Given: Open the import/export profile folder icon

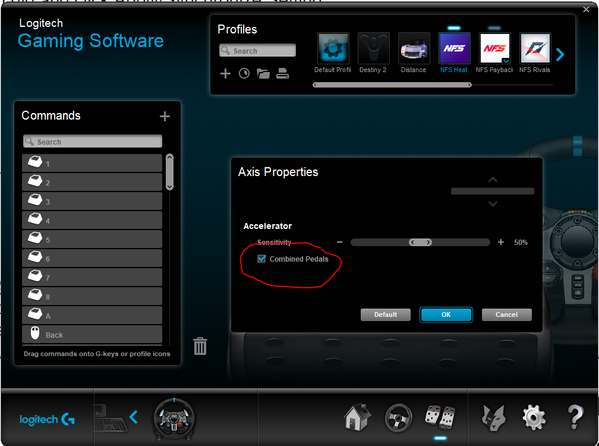Looking at the screenshot, I should [x=263, y=73].
